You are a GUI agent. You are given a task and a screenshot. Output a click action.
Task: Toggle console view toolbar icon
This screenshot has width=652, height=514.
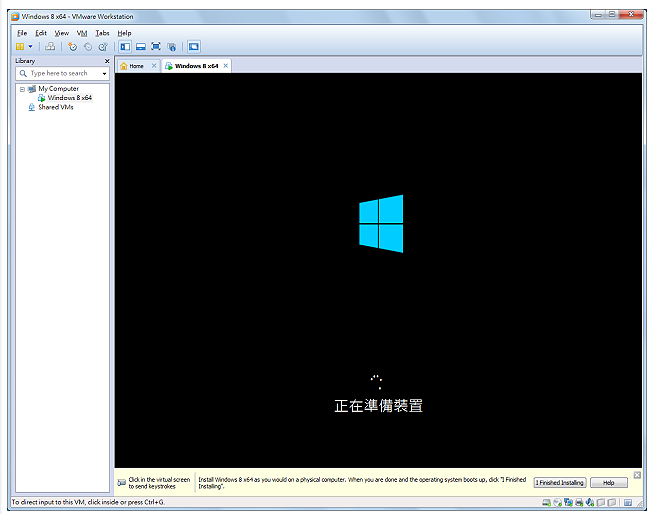click(194, 47)
